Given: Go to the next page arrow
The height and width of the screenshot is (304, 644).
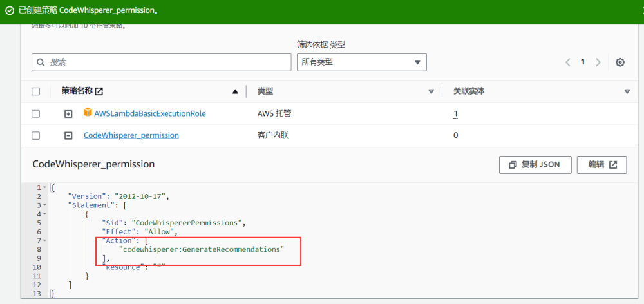Looking at the screenshot, I should pyautogui.click(x=598, y=62).
